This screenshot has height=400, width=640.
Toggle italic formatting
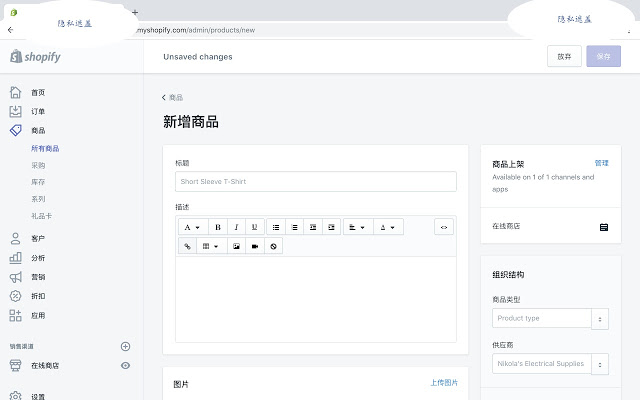pos(236,227)
